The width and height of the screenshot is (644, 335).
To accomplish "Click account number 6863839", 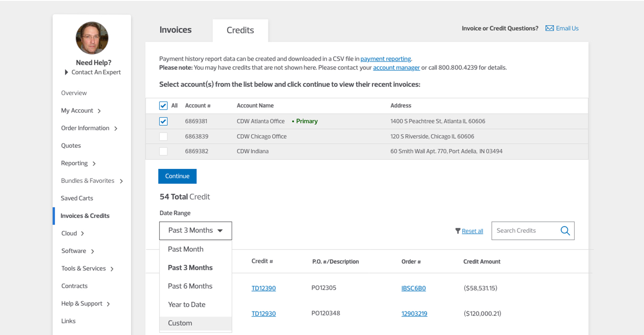I will pyautogui.click(x=197, y=137).
